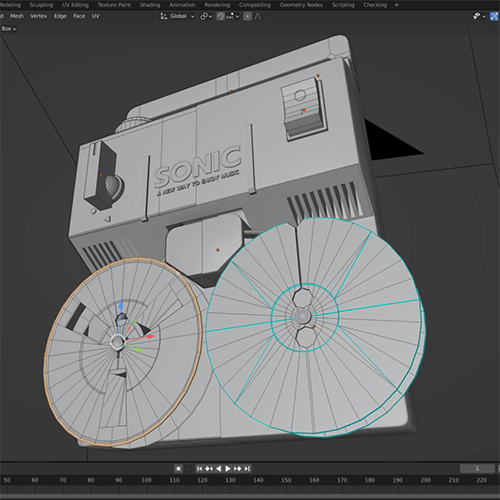Viewport: 500px width, 500px height.
Task: Open the Box select mode dropdown
Action: click(9, 29)
